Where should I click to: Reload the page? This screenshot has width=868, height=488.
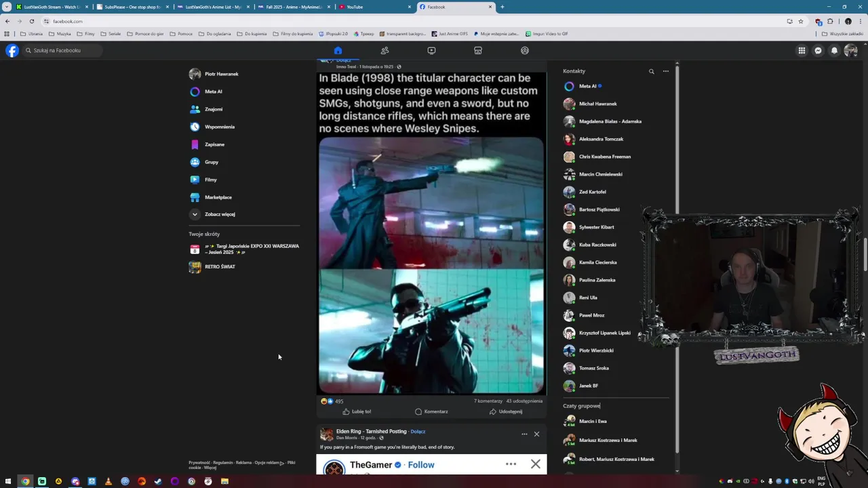point(31,21)
